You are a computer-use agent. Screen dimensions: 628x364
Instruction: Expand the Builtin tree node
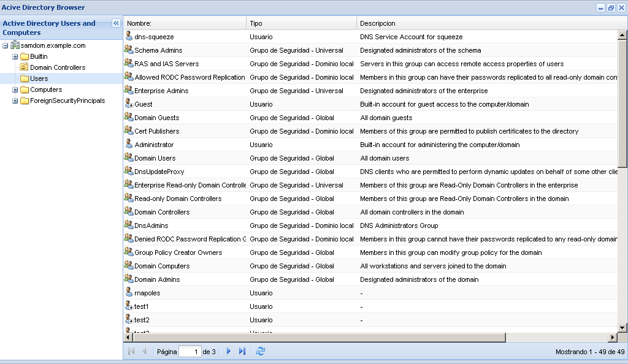click(15, 56)
